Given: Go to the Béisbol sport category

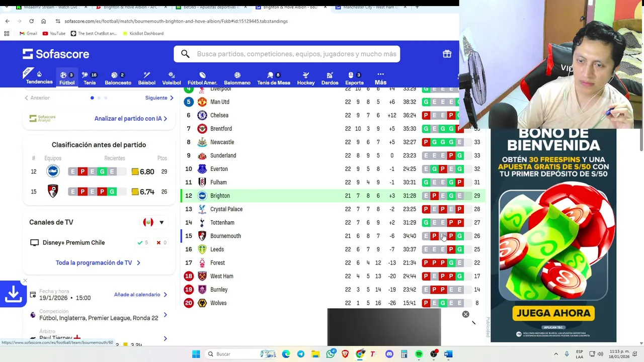Looking at the screenshot, I should (146, 78).
